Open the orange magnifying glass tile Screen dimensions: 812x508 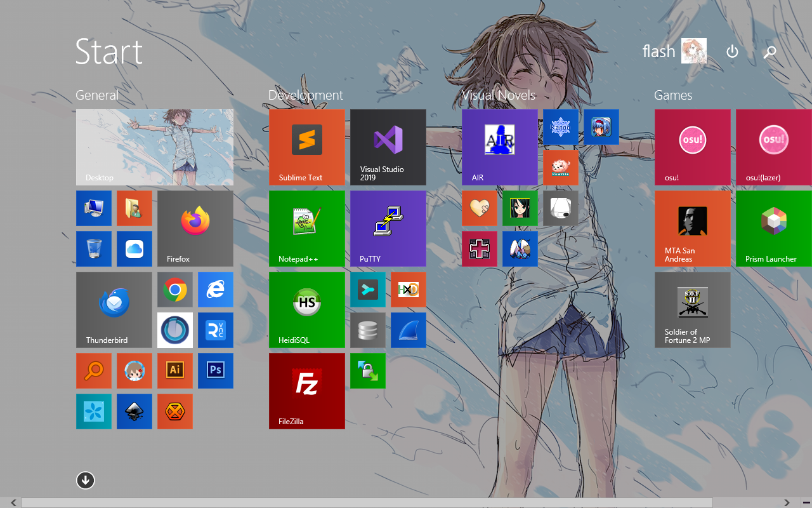point(94,371)
